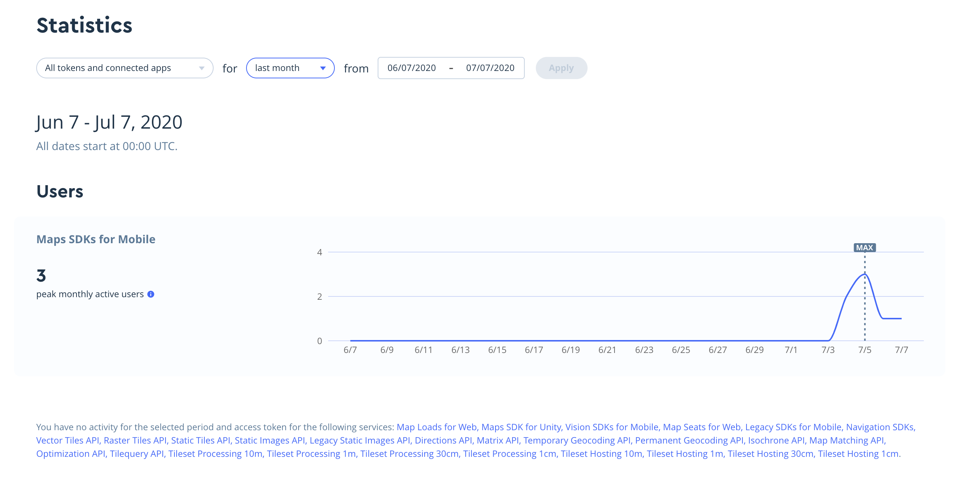This screenshot has height=479, width=980.
Task: Click the dropdown arrow on last month selector
Action: [323, 68]
